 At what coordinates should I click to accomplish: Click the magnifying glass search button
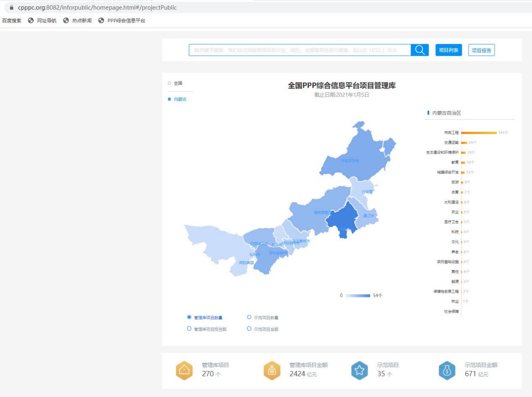(x=419, y=50)
